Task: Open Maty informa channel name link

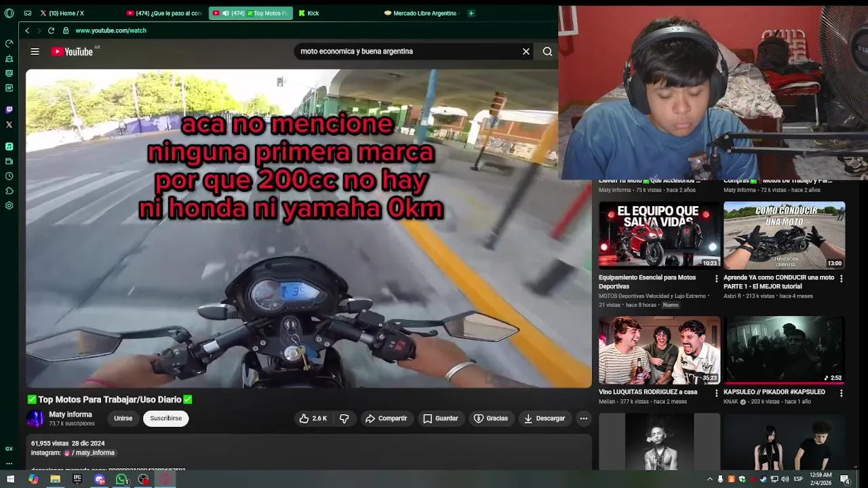Action: [x=70, y=415]
